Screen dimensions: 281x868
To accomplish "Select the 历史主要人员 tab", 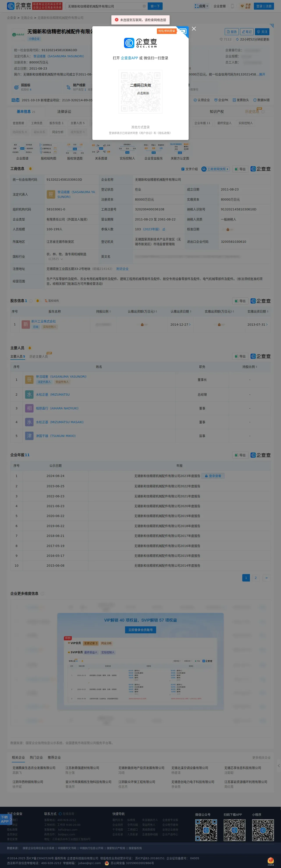I will pyautogui.click(x=39, y=356).
